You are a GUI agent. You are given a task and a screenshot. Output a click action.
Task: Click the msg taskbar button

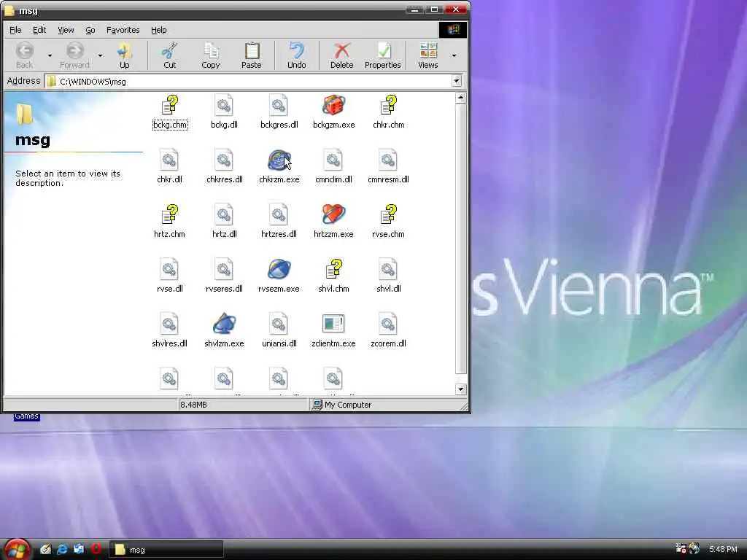coord(166,550)
